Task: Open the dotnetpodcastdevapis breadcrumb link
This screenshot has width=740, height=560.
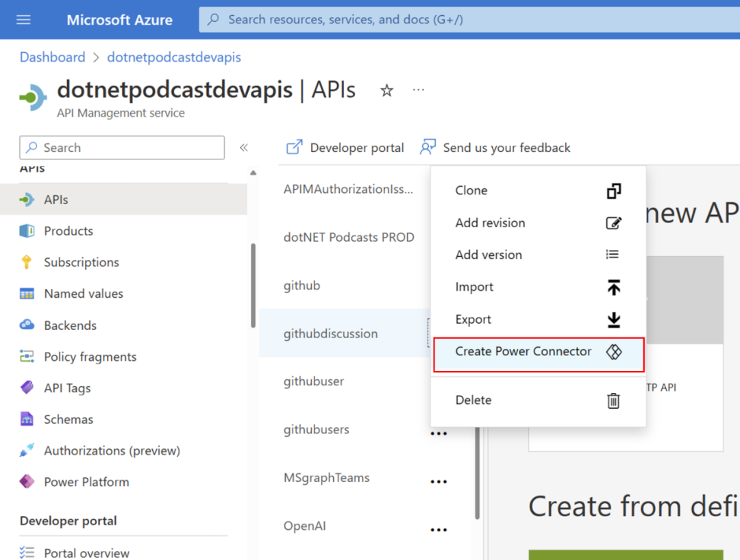Action: 173,57
